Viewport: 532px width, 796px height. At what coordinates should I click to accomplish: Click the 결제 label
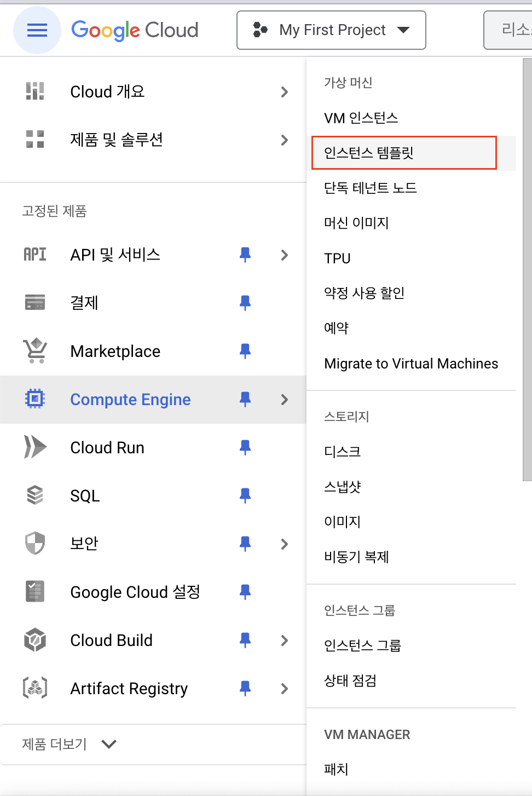[84, 303]
